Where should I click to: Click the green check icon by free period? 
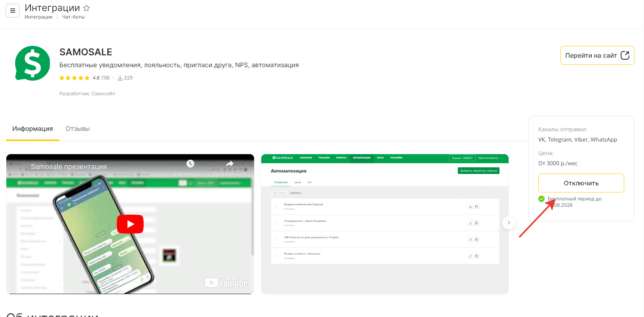pos(541,199)
